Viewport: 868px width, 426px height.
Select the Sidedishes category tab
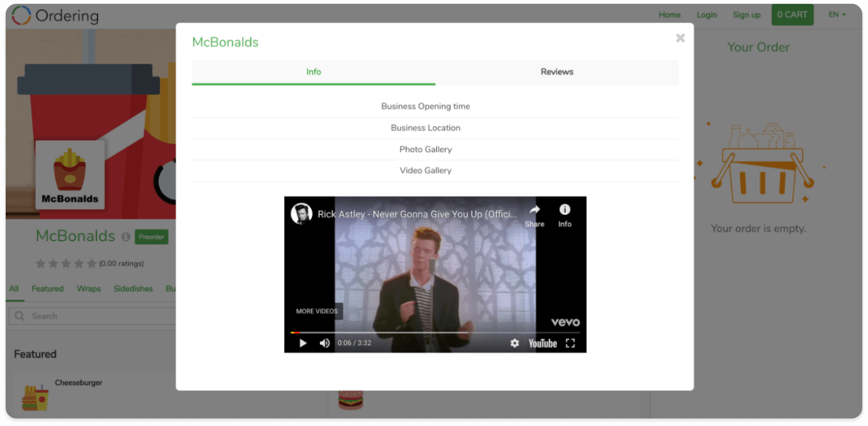pos(133,289)
